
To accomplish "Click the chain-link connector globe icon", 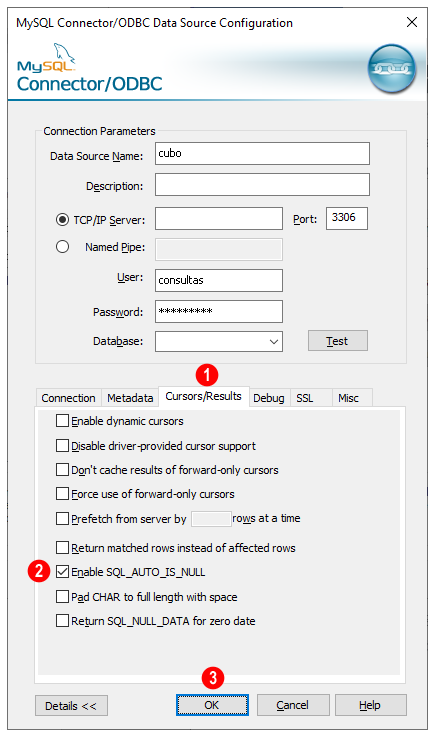I will (x=391, y=68).
